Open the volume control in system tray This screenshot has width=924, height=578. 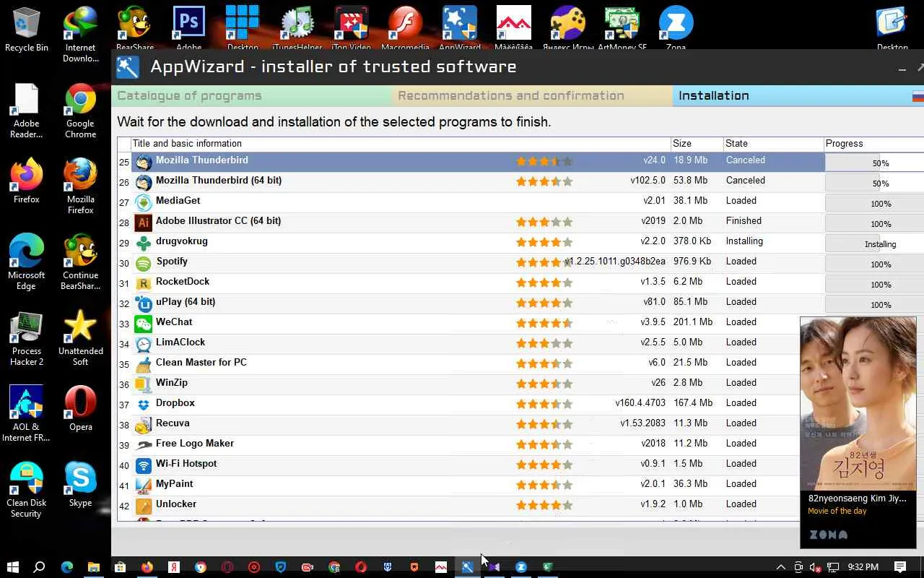click(x=816, y=567)
